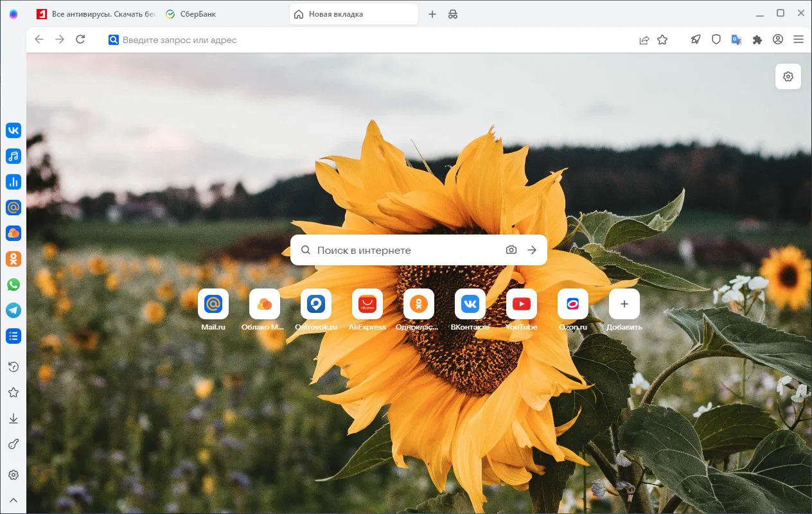Bookmark this page with the star icon
Viewport: 812px width, 514px height.
(x=662, y=40)
